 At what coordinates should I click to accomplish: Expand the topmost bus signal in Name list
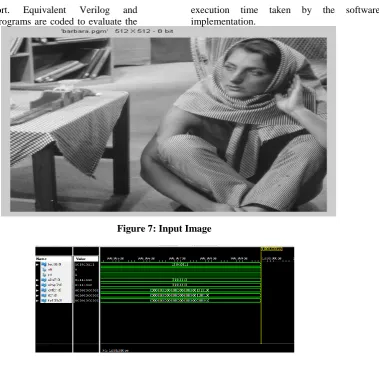click(37, 264)
